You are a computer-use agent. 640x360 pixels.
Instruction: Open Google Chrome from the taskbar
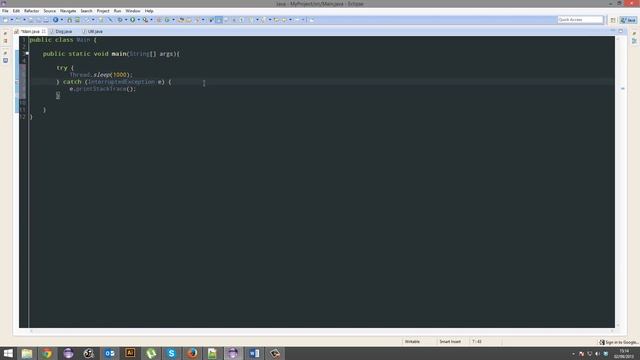pos(47,353)
